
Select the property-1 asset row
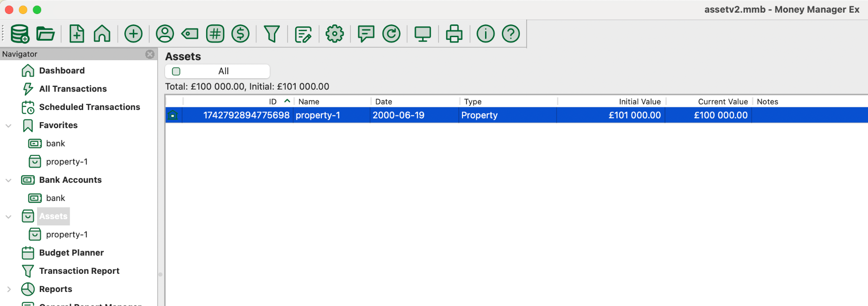(318, 115)
